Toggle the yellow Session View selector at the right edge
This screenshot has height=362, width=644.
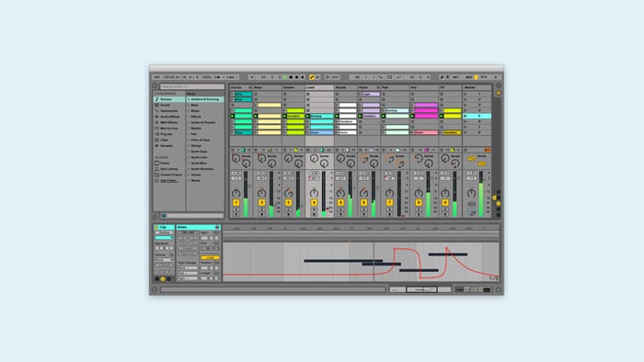tap(499, 93)
